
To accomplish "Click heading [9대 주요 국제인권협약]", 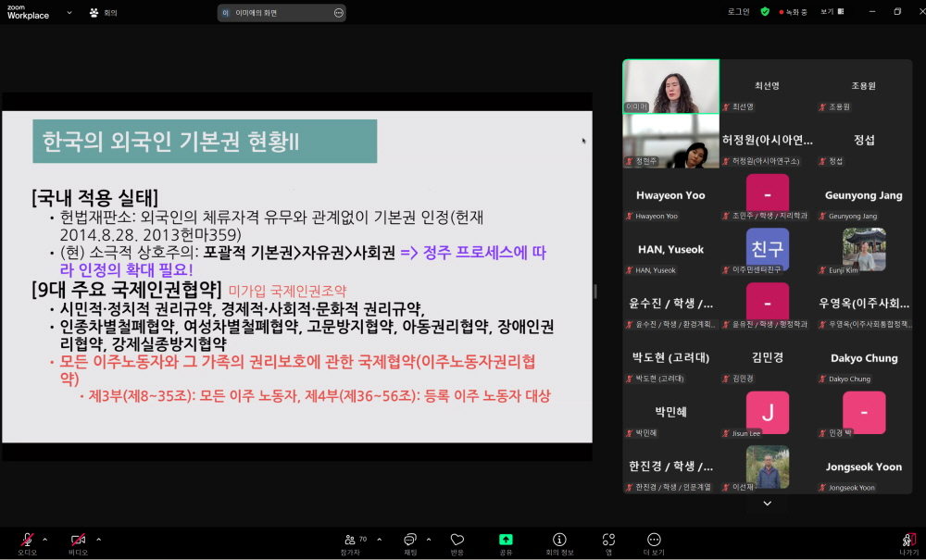I will tap(127, 289).
